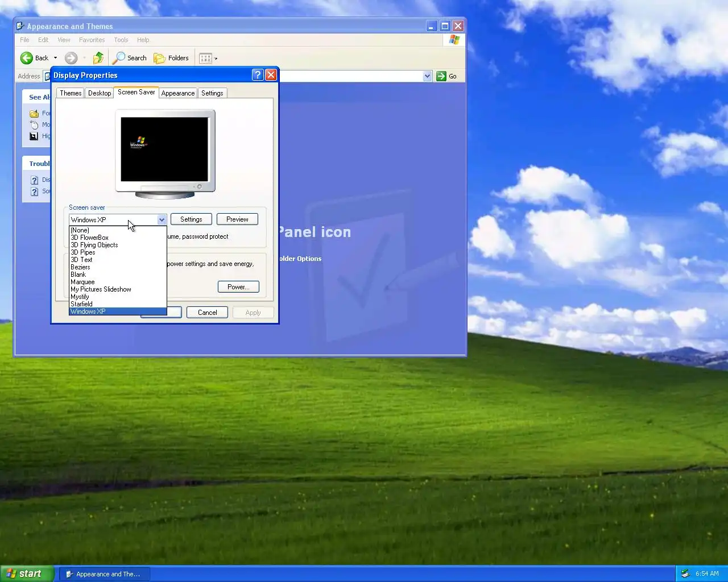Click the screen saver monitor preview thumbnail
Viewport: 728px width, 582px height.
tap(165, 150)
